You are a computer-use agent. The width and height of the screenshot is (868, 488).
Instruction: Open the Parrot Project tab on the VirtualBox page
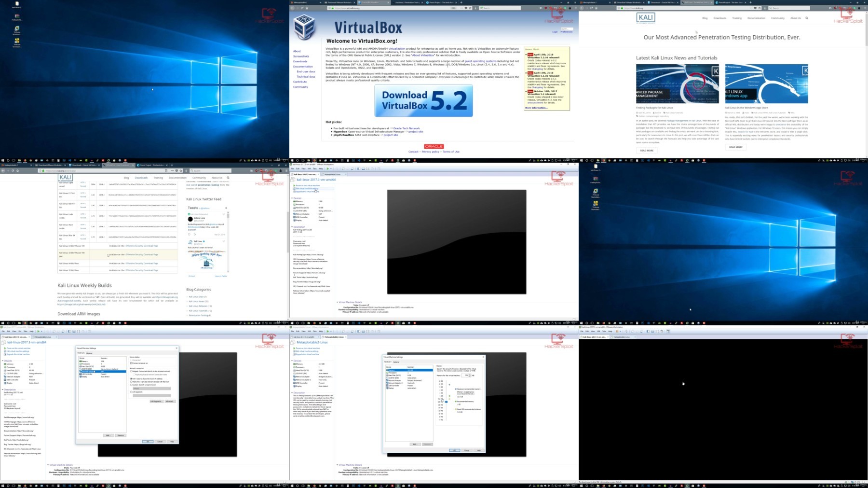click(441, 2)
